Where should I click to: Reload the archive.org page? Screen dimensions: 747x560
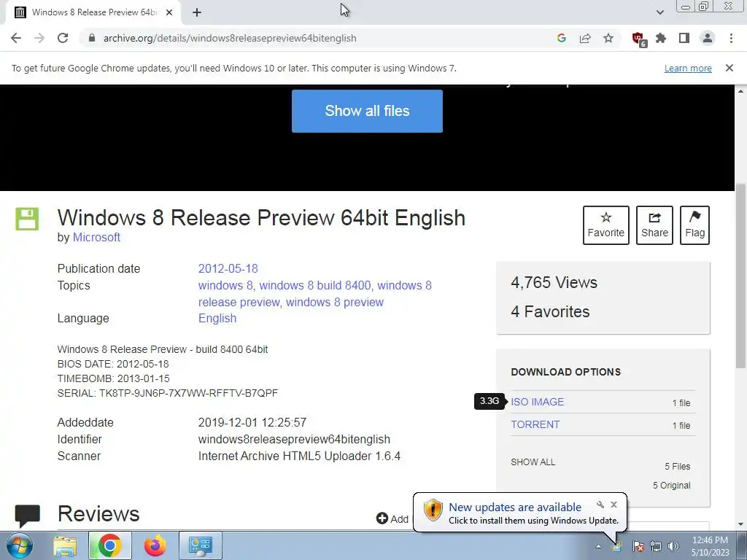tap(63, 38)
